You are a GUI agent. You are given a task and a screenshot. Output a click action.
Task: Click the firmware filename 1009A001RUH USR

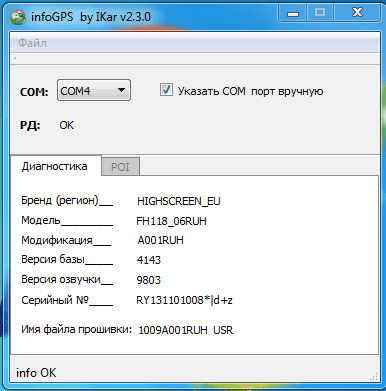[186, 330]
